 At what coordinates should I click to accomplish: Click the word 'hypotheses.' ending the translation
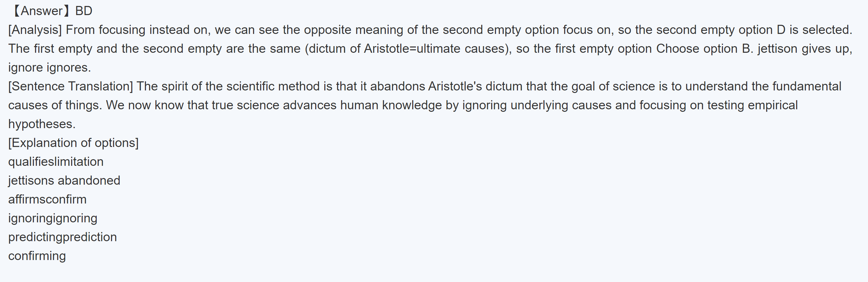(x=42, y=124)
